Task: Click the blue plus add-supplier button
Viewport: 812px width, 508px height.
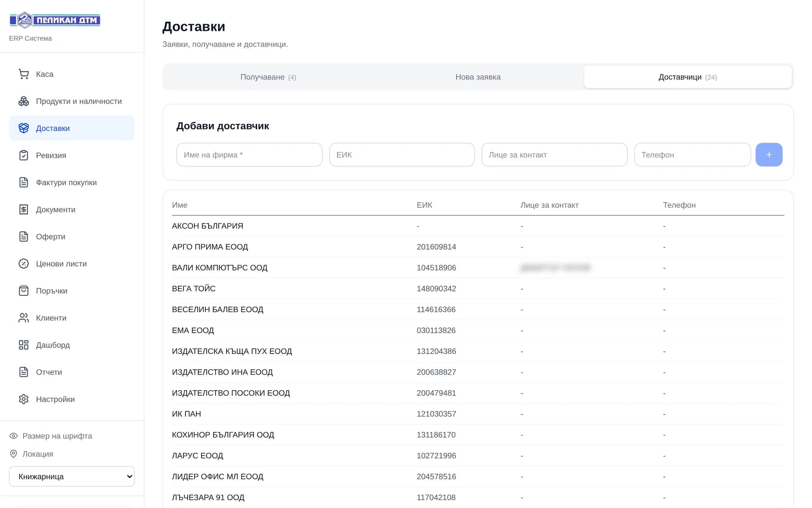Action: point(769,154)
